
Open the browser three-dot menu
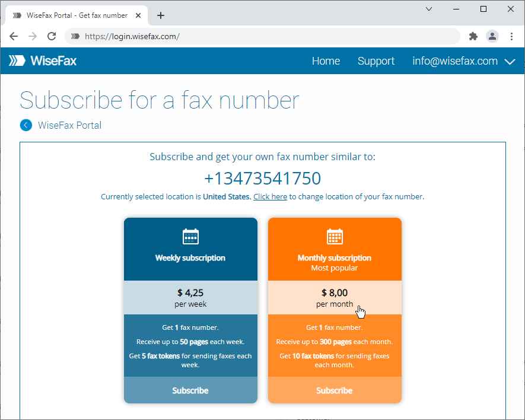coord(511,36)
